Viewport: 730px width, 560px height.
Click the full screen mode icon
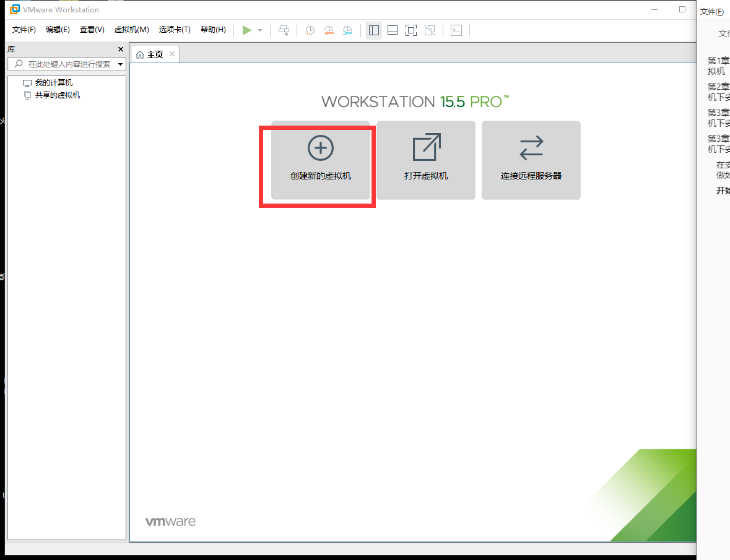[411, 31]
